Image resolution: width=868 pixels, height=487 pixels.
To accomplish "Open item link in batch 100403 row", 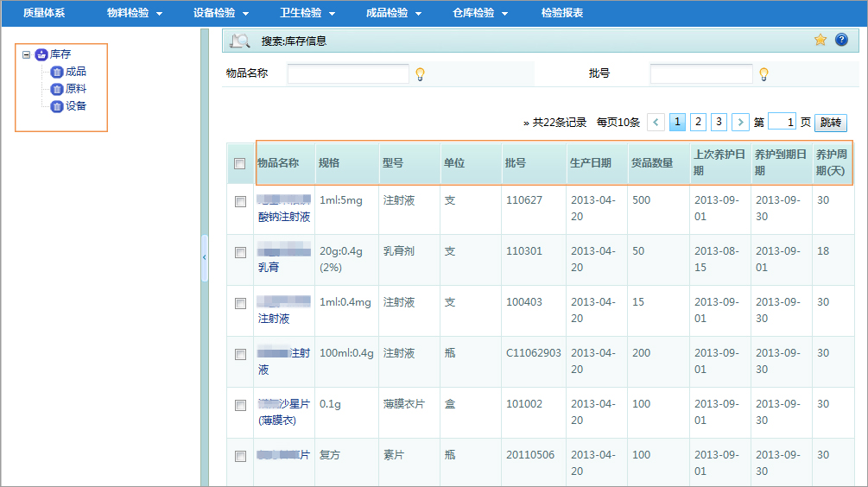I will (283, 310).
